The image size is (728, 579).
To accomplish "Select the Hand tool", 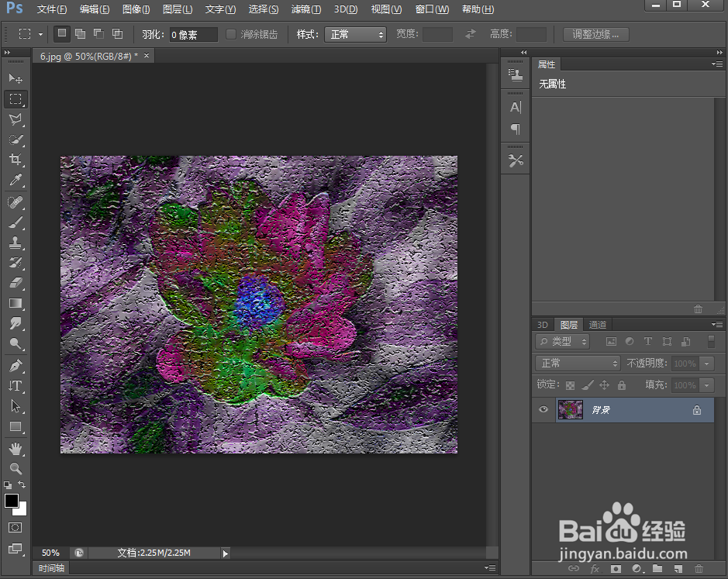I will pos(16,449).
